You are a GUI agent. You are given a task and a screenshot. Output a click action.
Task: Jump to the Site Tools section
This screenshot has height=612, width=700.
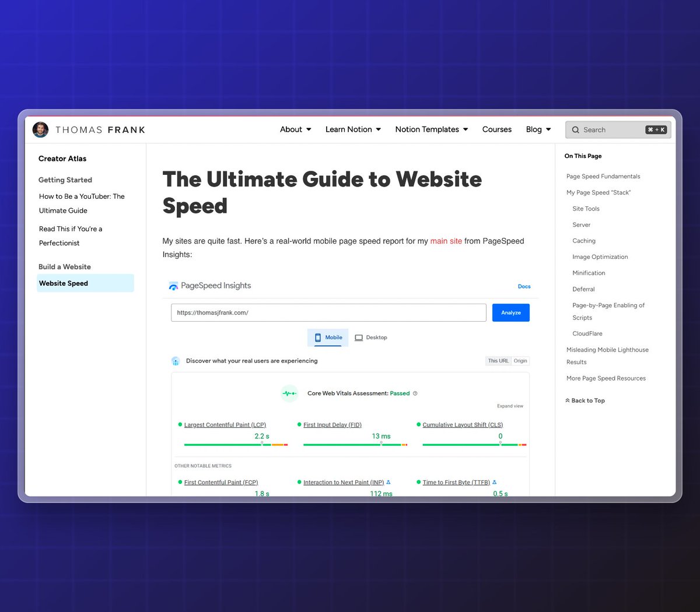[x=586, y=209]
